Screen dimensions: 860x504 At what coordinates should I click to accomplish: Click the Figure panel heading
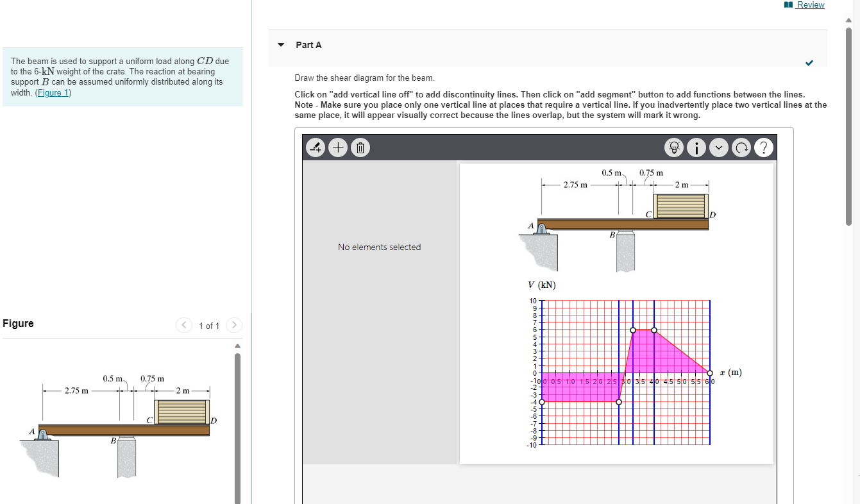coord(19,323)
